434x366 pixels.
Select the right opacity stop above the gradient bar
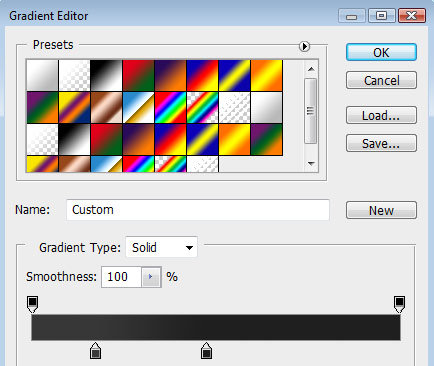399,304
